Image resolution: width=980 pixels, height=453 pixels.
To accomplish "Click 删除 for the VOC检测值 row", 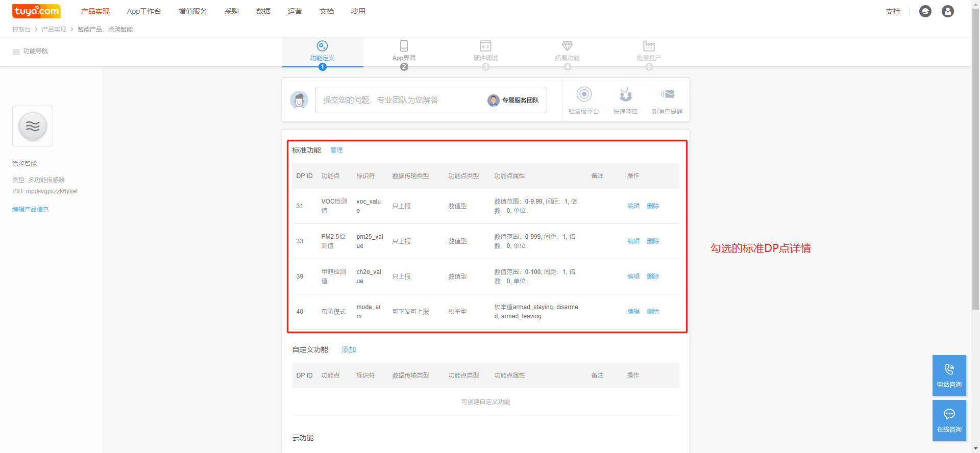I will [x=653, y=206].
